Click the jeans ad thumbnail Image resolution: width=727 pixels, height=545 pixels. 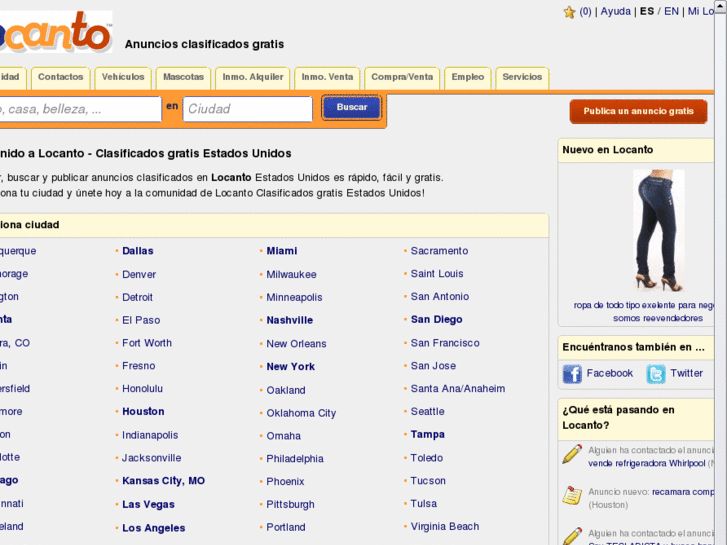pos(658,231)
